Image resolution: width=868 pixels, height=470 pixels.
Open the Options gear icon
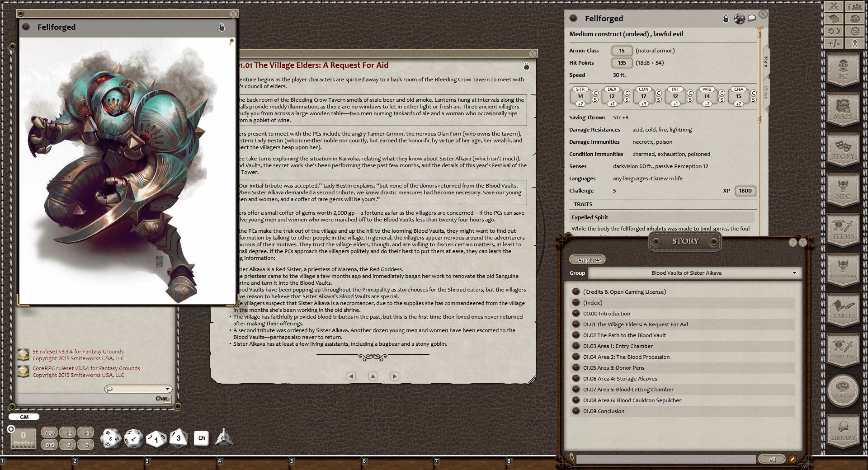click(x=854, y=31)
